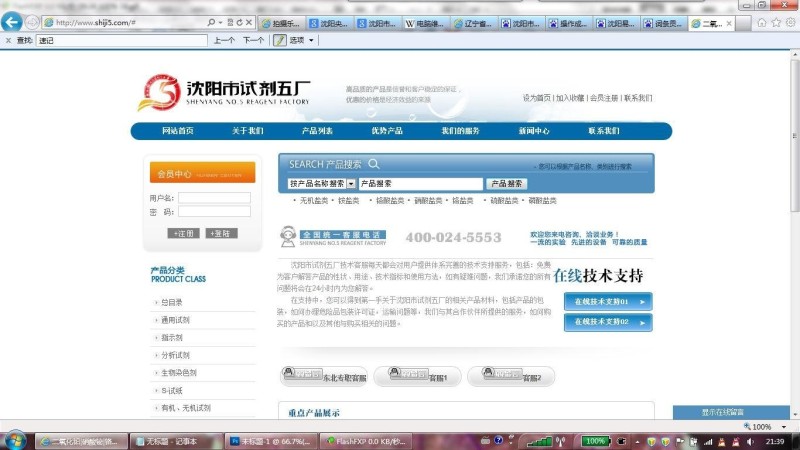Click the 用户名 input field
The image size is (800, 450).
[214, 198]
